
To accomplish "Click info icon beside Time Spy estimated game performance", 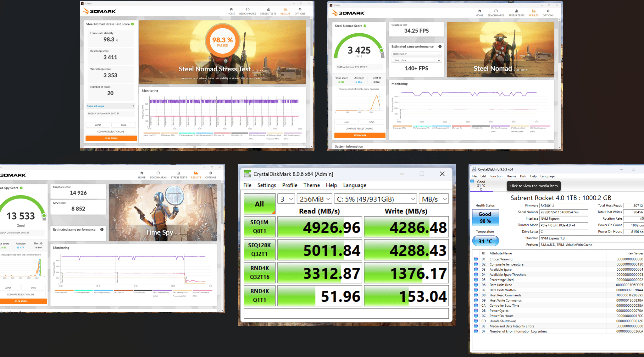I will tap(102, 229).
